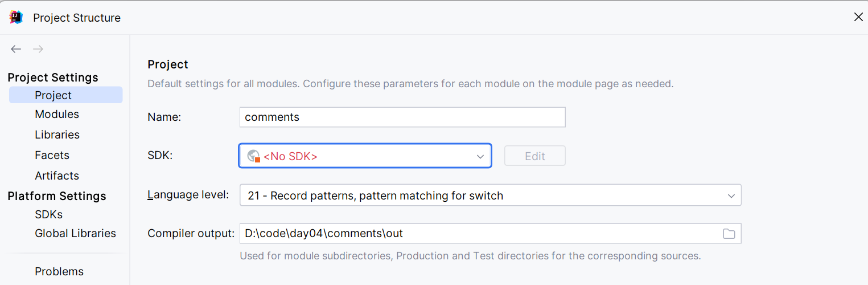Viewport: 868px width, 285px height.
Task: Click the forward navigation arrow
Action: pos(38,50)
